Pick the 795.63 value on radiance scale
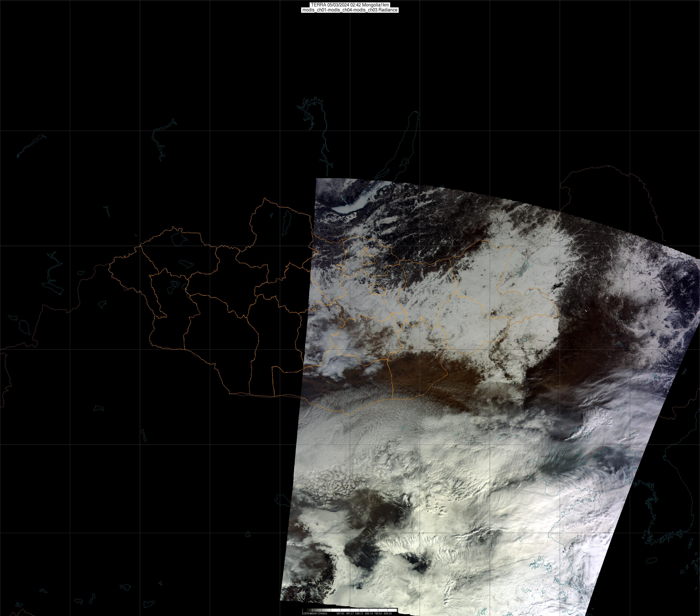This screenshot has height=616, width=700. click(x=378, y=614)
